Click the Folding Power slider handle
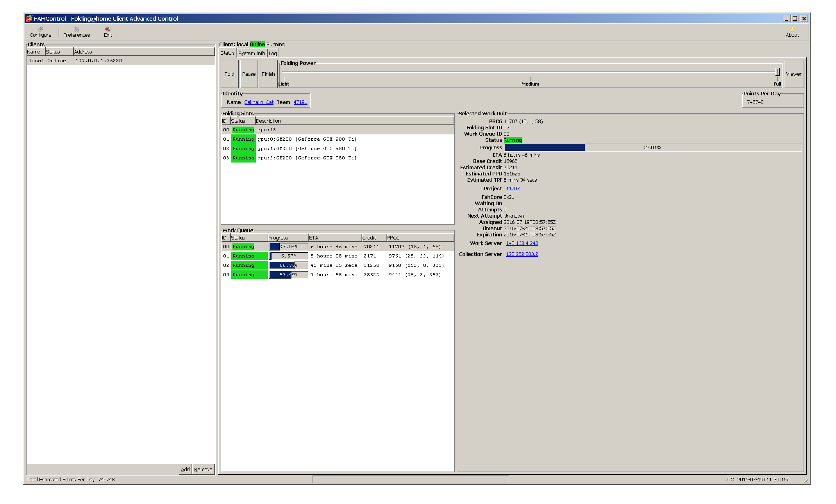This screenshot has width=836, height=504. [777, 72]
